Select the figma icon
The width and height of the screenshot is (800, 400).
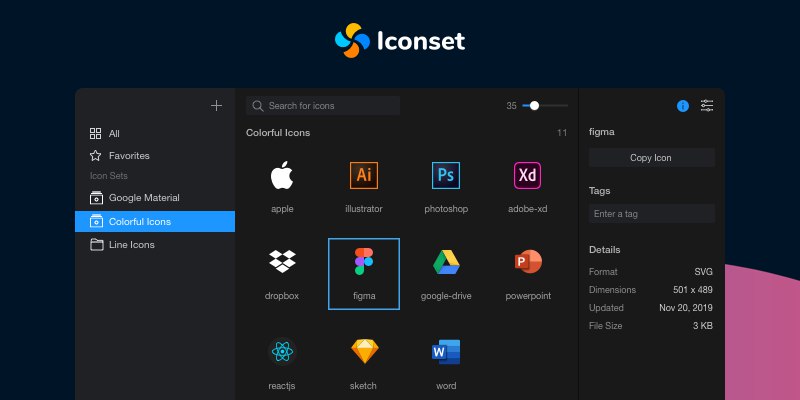click(x=364, y=261)
